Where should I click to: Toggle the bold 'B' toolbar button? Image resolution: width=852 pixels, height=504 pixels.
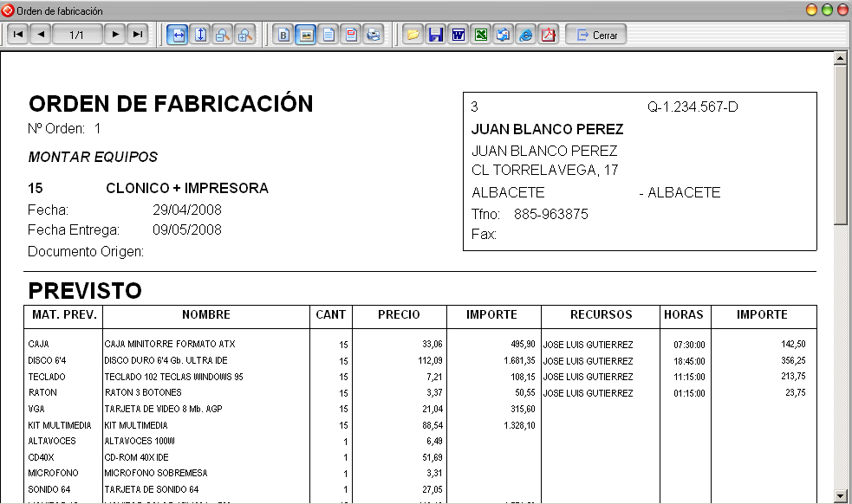[x=283, y=36]
